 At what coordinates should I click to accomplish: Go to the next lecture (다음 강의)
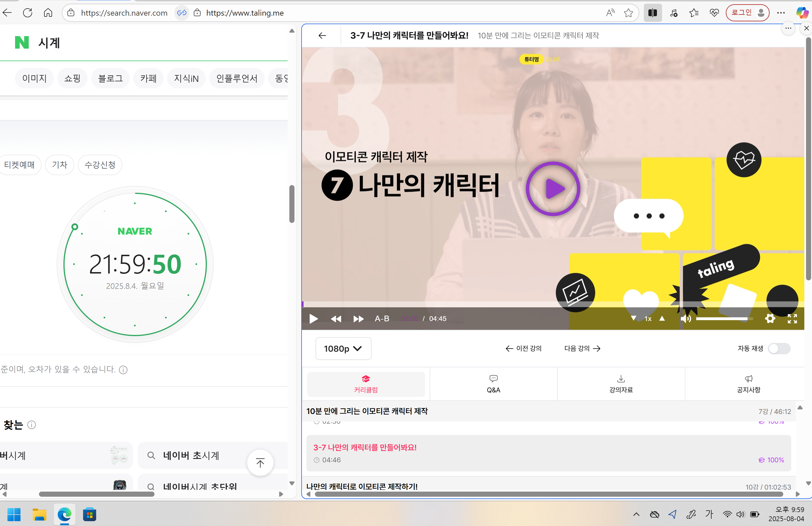pos(582,348)
